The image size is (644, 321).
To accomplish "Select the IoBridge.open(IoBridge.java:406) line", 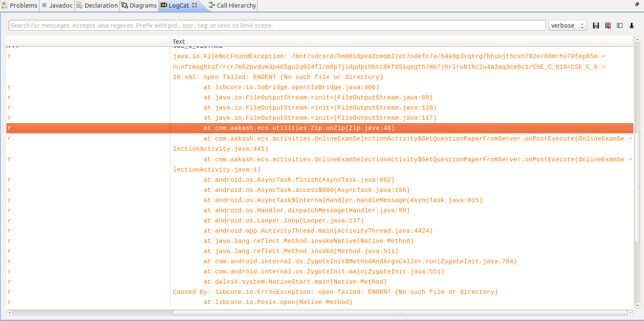I will coord(320,87).
